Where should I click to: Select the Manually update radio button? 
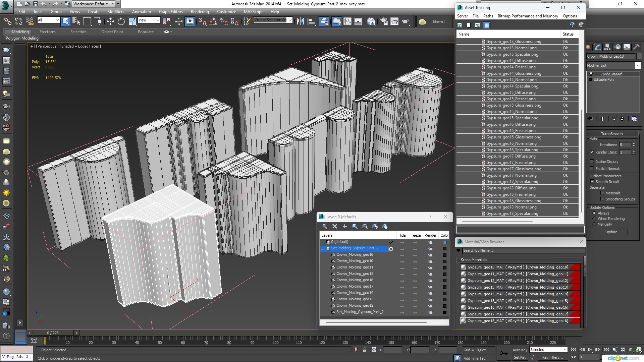tap(594, 224)
